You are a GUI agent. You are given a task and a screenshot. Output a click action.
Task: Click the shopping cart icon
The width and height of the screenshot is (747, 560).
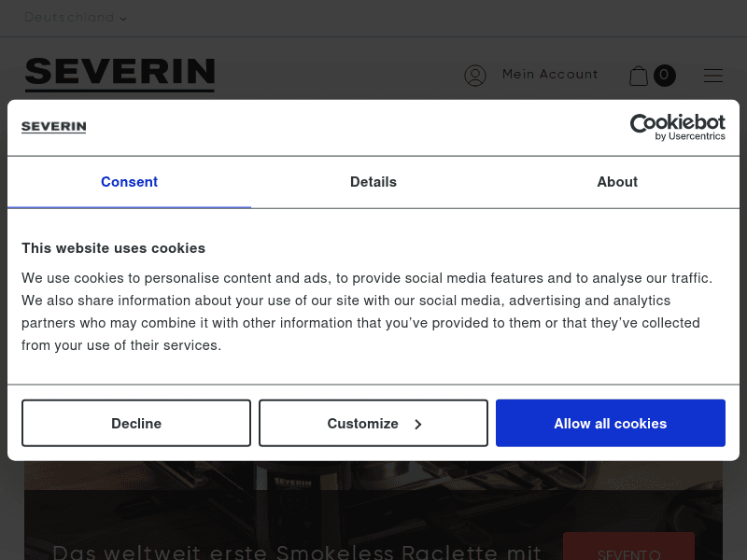pos(639,76)
